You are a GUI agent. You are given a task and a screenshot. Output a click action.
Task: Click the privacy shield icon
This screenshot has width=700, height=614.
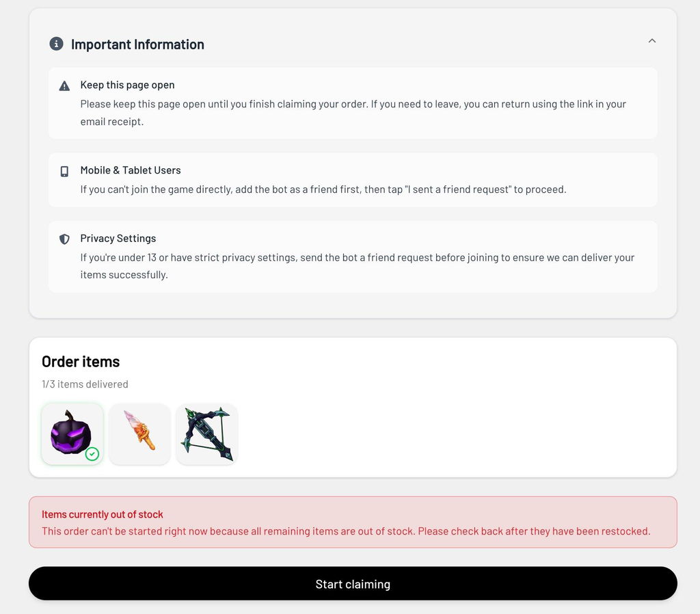pos(64,239)
